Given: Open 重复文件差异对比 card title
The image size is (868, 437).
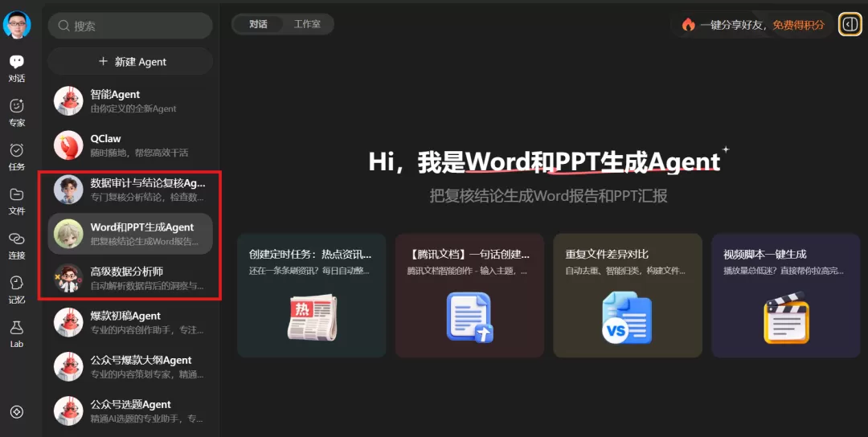Looking at the screenshot, I should point(607,255).
